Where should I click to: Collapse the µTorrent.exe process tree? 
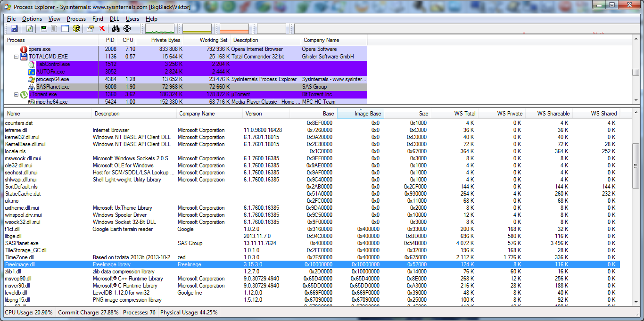click(17, 95)
